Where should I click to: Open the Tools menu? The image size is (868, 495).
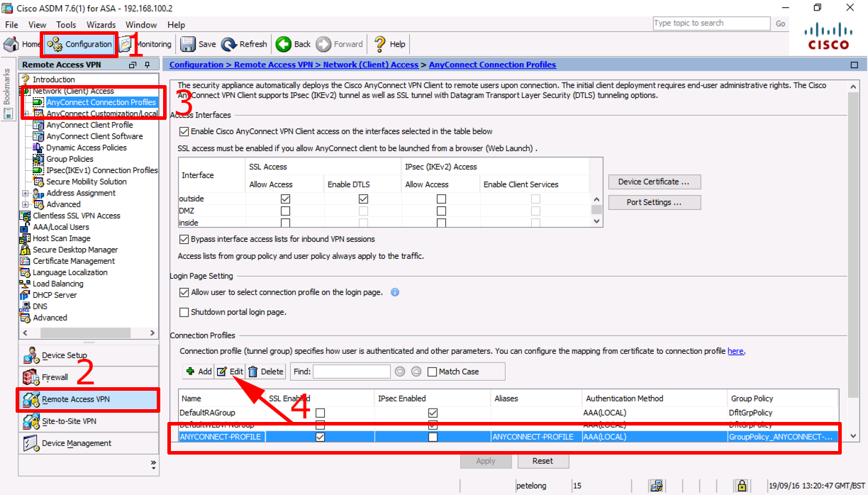pos(66,25)
